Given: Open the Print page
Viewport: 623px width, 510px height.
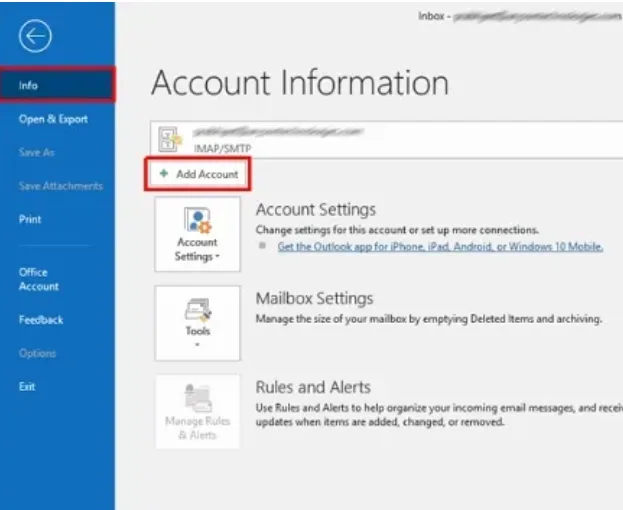Looking at the screenshot, I should 30,219.
